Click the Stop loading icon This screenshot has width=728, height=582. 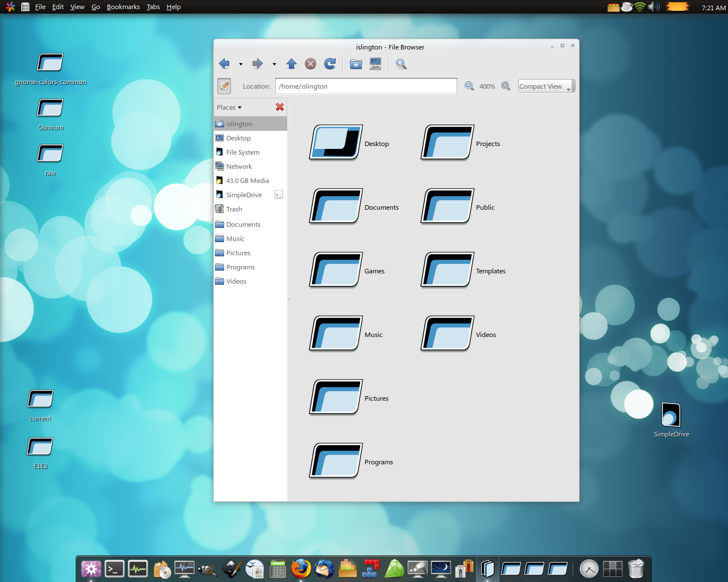311,64
